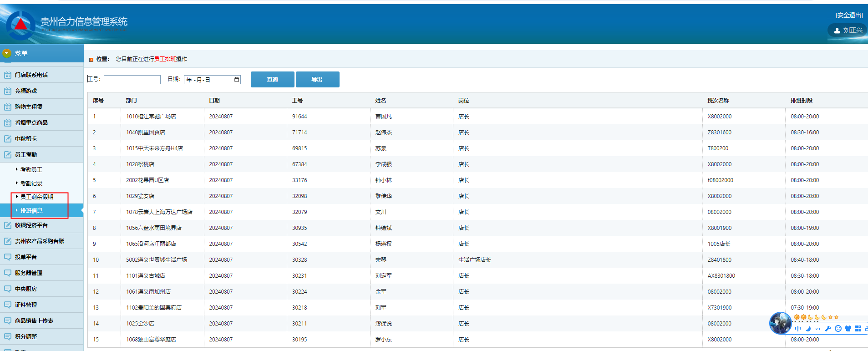Select 员工剩余假期 submenu item
868x351 pixels.
37,197
